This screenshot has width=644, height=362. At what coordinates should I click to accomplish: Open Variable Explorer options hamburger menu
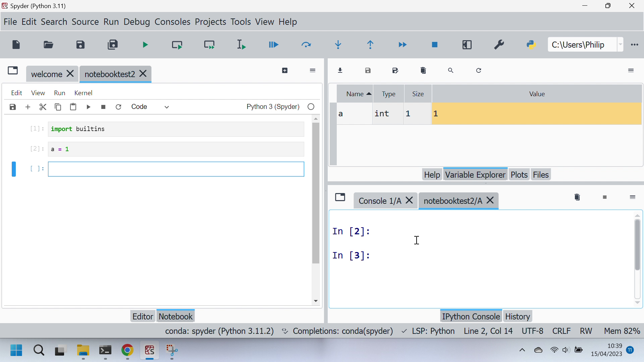[x=631, y=70]
